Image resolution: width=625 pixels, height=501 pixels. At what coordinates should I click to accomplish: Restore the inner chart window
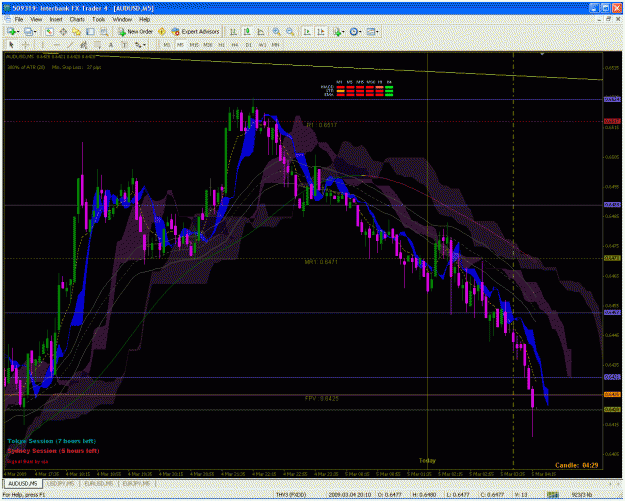coord(609,19)
